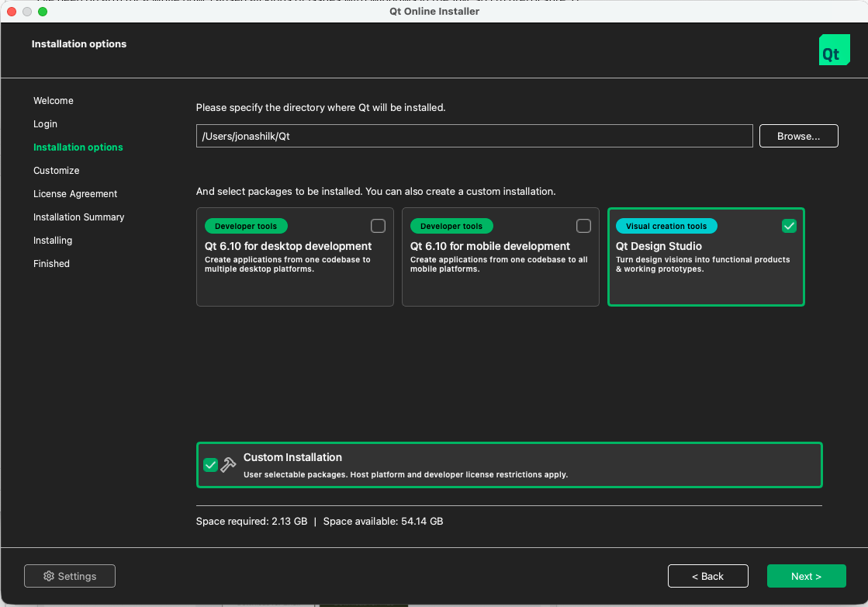Viewport: 868px width, 607px height.
Task: Toggle the Custom Installation checkbox
Action: pos(210,464)
